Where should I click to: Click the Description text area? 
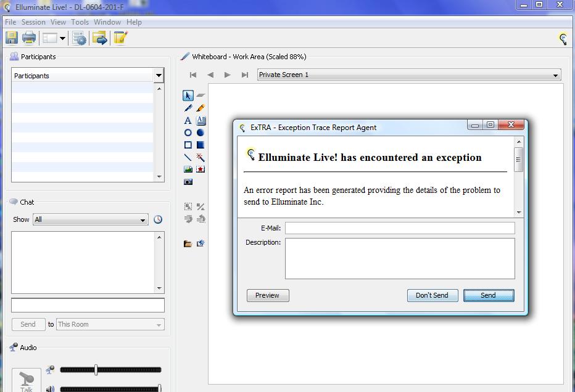400,259
